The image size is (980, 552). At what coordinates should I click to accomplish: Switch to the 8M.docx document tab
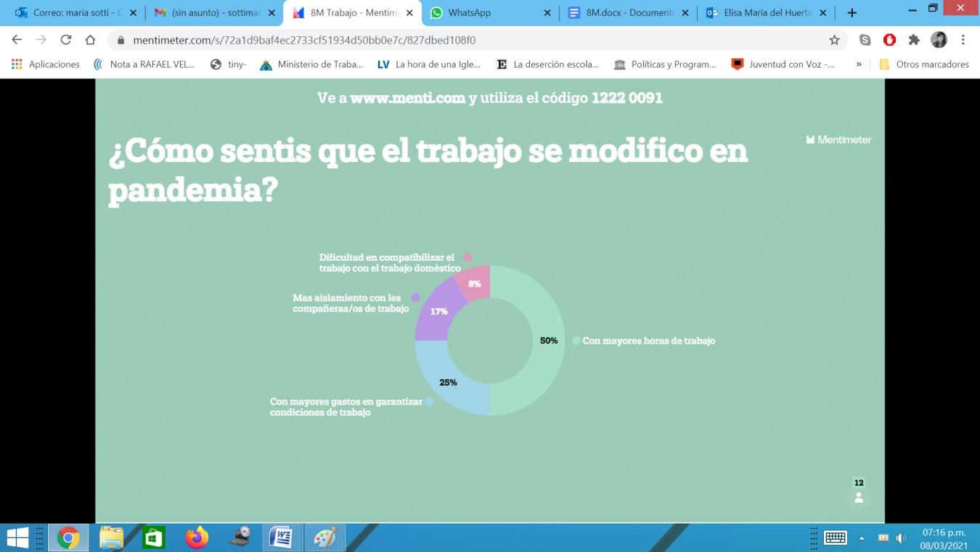pyautogui.click(x=629, y=13)
